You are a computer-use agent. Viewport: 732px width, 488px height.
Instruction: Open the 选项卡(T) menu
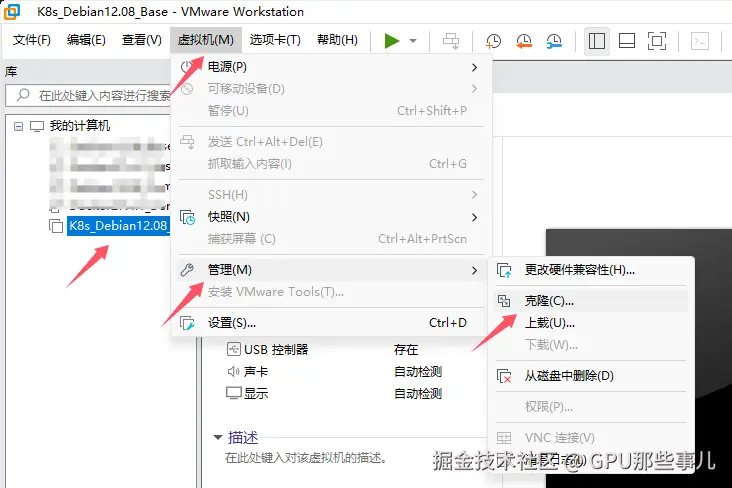coord(275,40)
